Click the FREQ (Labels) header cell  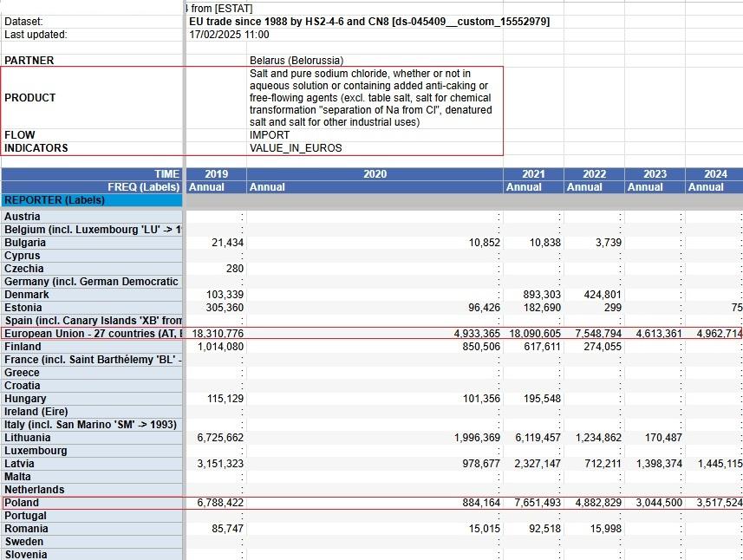click(x=92, y=187)
